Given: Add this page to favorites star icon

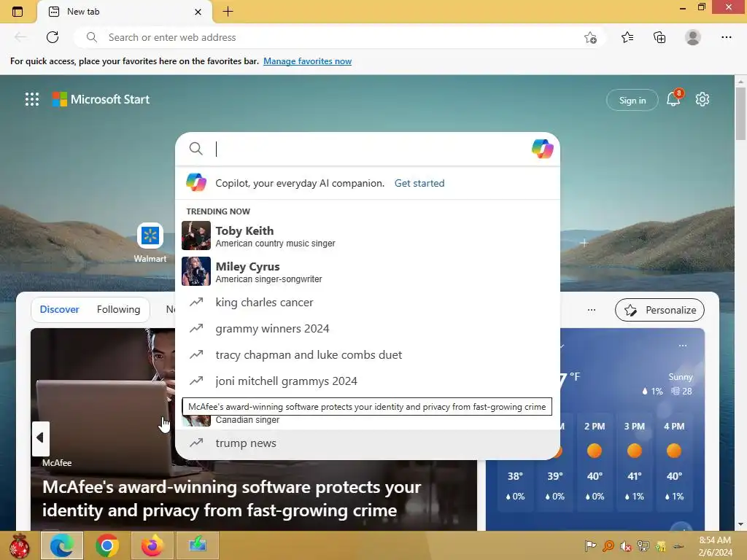Looking at the screenshot, I should [x=590, y=38].
